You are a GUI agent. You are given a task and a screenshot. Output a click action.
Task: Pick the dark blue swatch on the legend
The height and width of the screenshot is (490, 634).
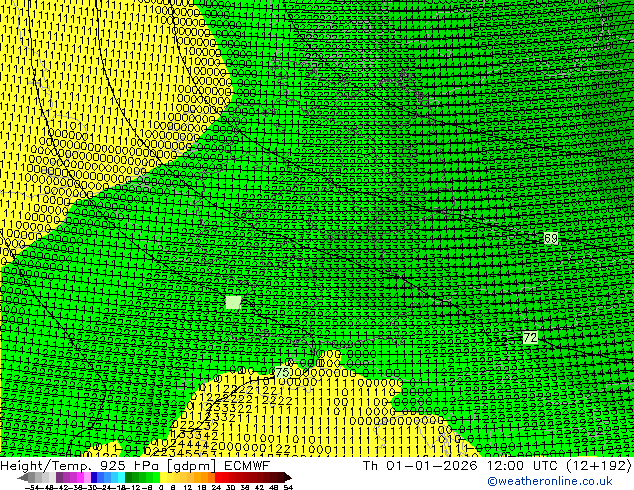(x=94, y=477)
